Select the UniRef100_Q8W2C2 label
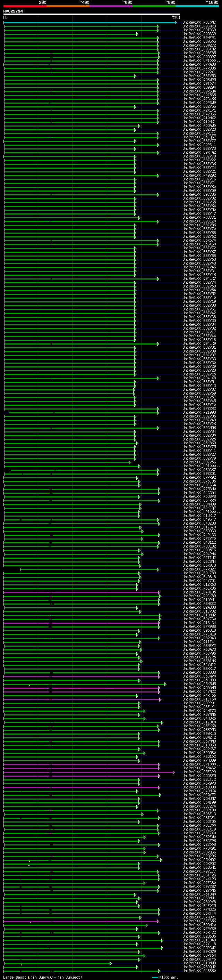Image resolution: width=222 pixels, height=980 pixels. point(199,45)
